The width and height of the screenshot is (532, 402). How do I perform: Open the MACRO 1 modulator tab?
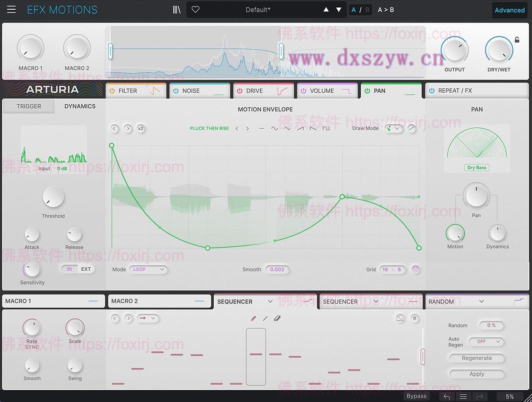[54, 301]
